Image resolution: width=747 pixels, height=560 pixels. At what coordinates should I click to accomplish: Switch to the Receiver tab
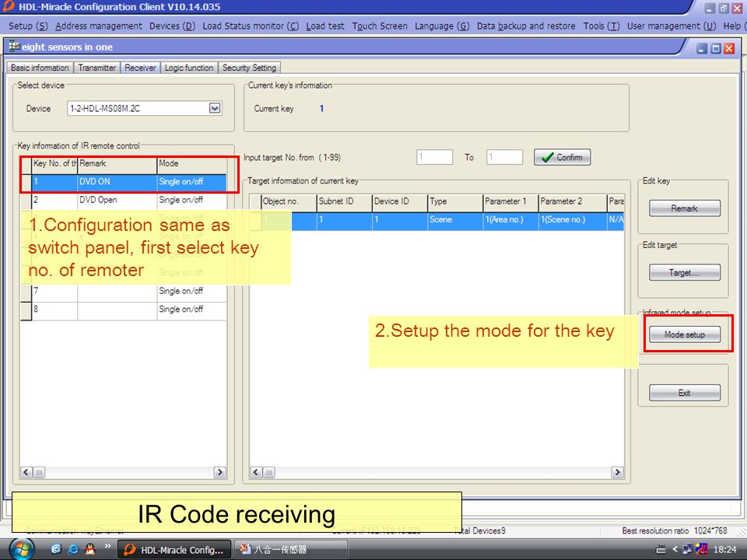tap(141, 68)
